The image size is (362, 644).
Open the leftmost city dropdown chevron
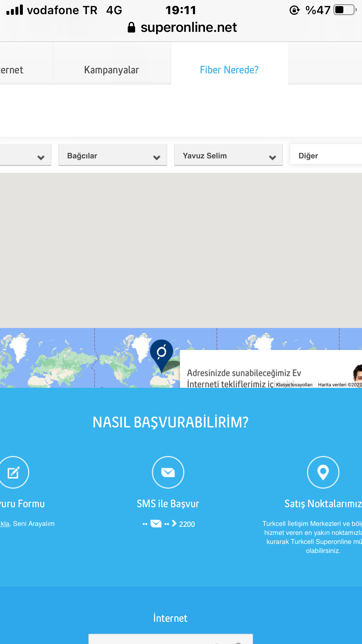pyautogui.click(x=41, y=157)
